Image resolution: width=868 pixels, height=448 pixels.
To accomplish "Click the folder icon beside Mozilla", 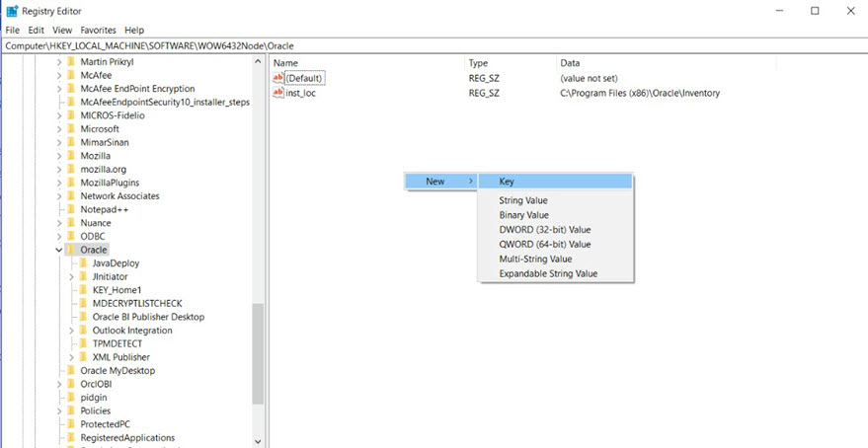I will 70,156.
